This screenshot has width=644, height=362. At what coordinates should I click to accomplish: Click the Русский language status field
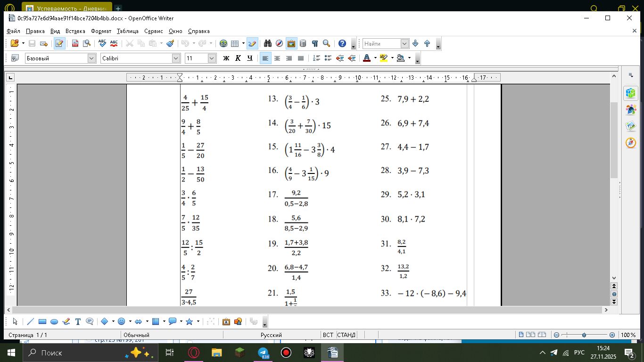pyautogui.click(x=271, y=335)
